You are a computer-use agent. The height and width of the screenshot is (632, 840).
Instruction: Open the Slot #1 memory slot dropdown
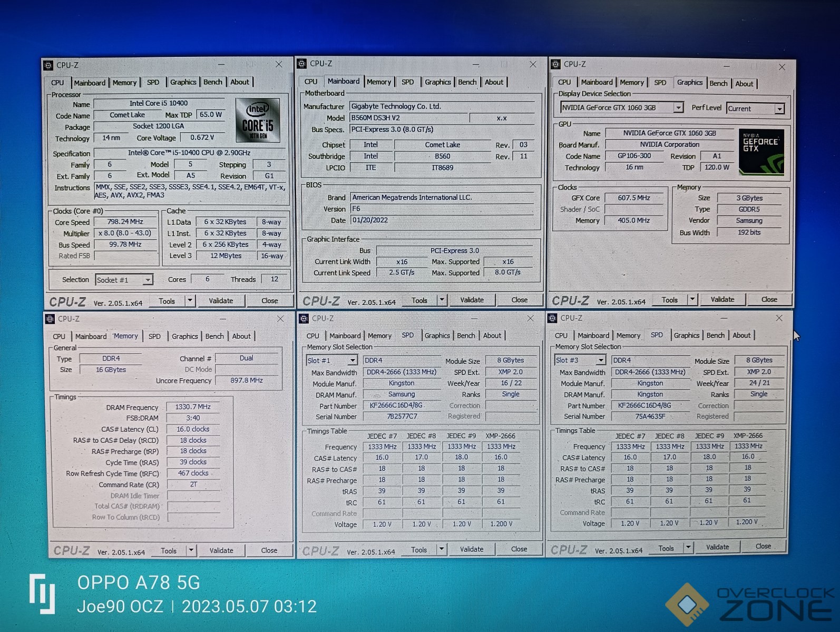[353, 360]
